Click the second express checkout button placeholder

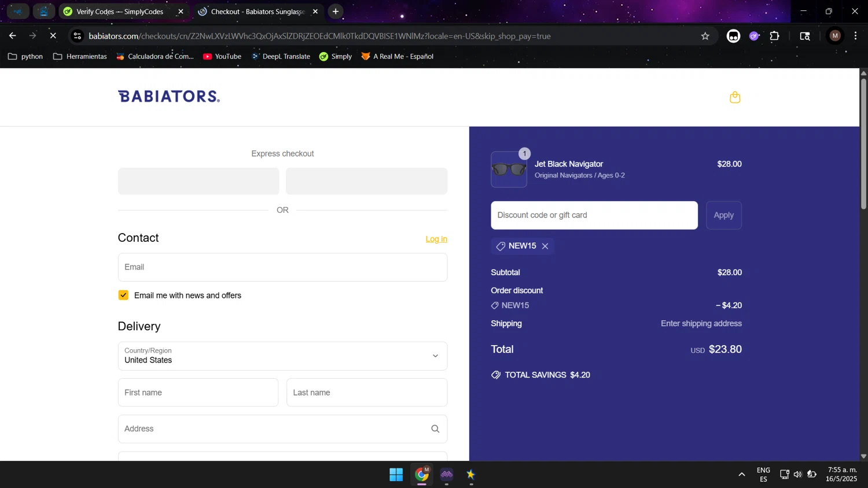367,181
